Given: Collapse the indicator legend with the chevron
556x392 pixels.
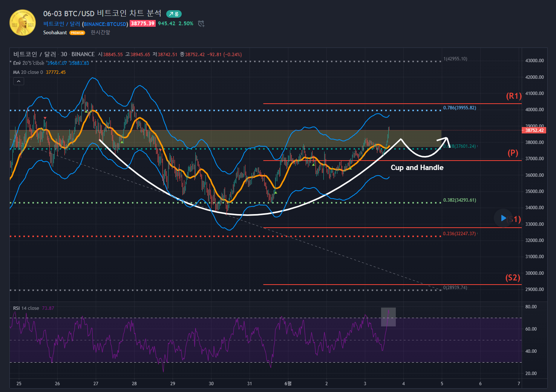Looking at the screenshot, I should (x=18, y=81).
